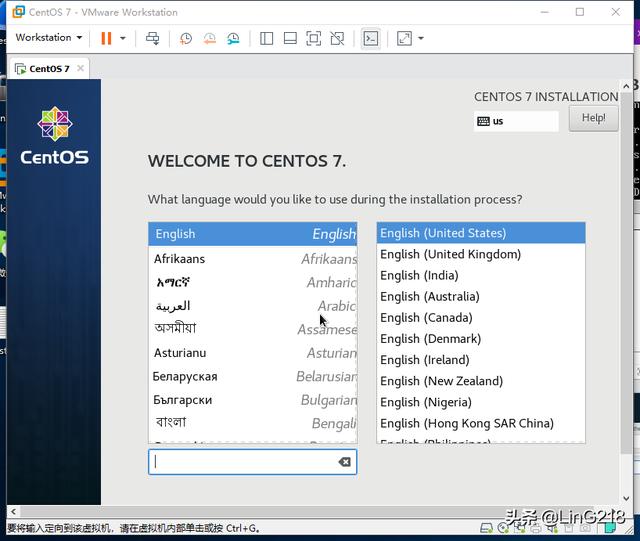Select Asturianu language row
Image resolution: width=640 pixels, height=541 pixels.
[253, 353]
